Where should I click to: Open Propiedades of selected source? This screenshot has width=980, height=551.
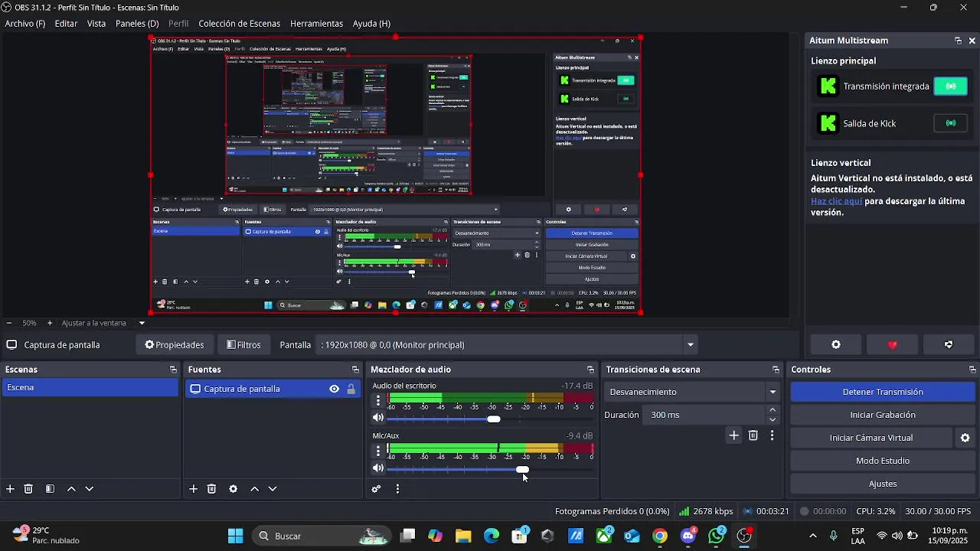click(175, 345)
